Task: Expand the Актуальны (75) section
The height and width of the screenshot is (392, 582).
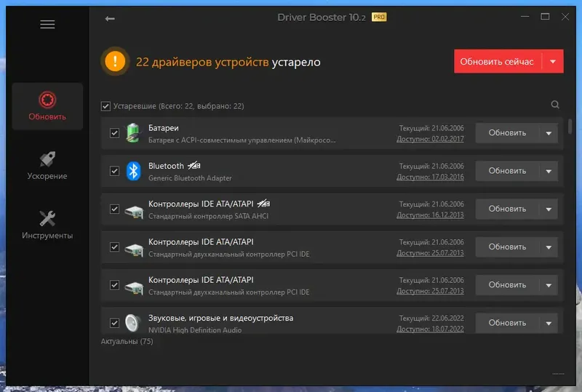Action: [127, 341]
